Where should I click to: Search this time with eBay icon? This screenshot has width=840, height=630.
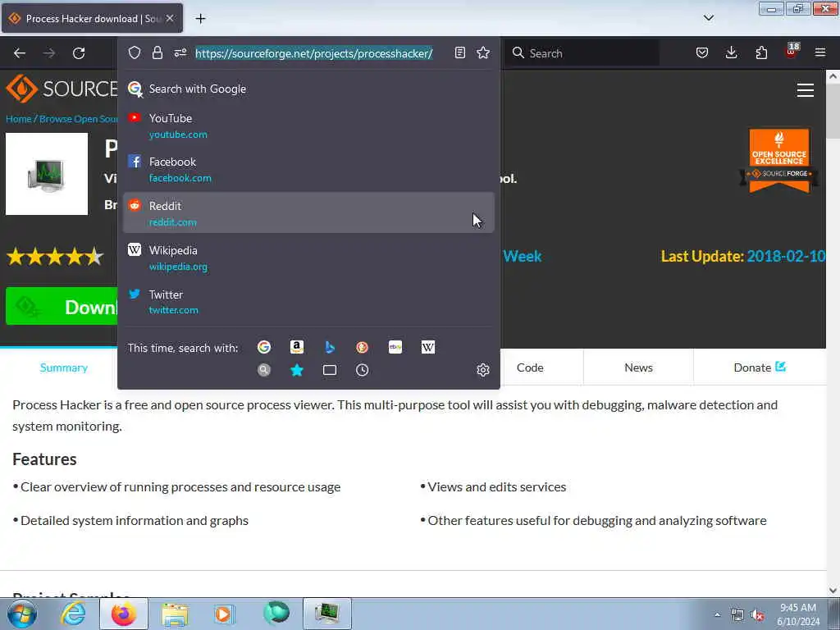coord(395,347)
